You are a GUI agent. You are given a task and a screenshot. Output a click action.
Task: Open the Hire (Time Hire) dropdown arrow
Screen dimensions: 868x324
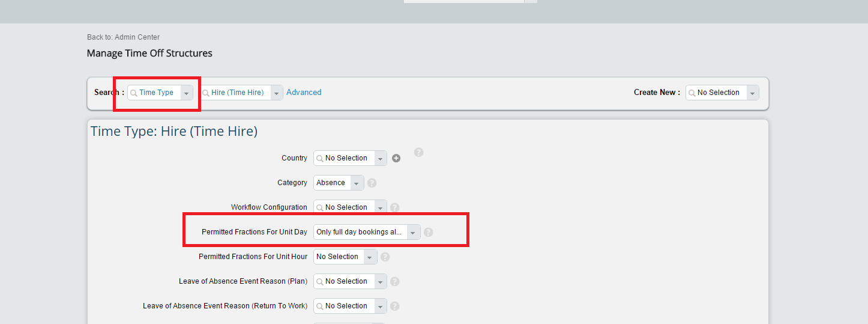point(277,93)
